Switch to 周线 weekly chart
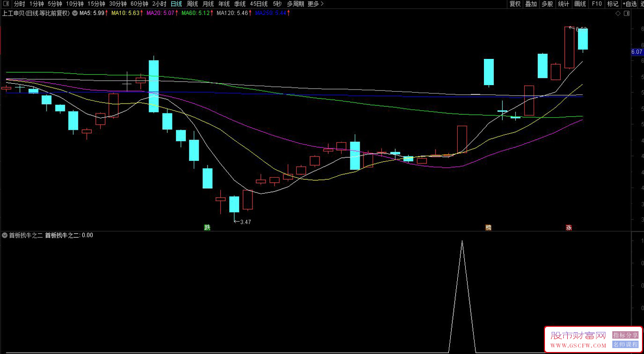The height and width of the screenshot is (354, 644). click(192, 3)
